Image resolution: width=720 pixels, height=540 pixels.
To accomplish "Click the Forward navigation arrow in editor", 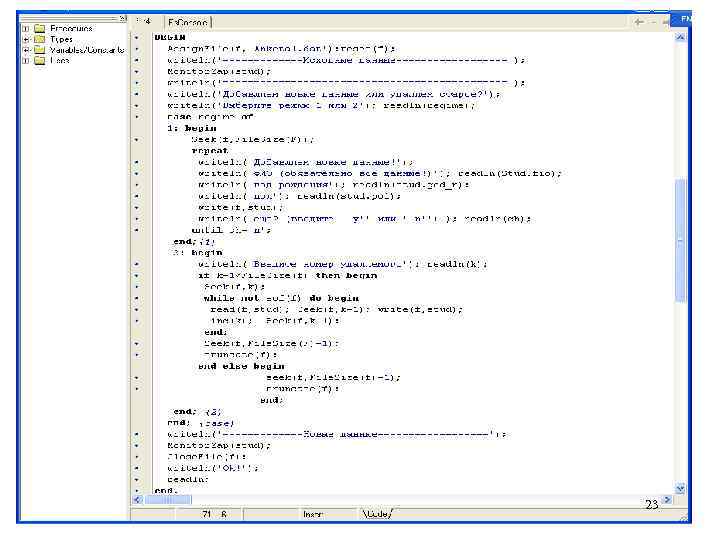I will (x=665, y=22).
